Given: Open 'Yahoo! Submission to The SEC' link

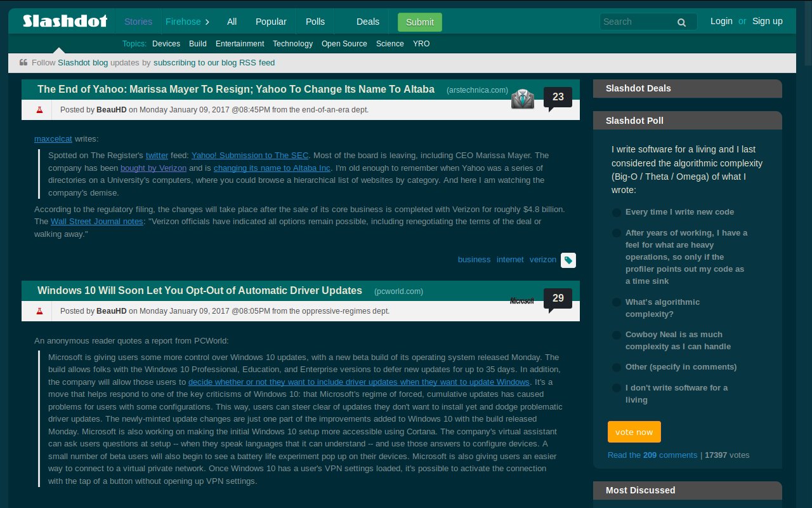Looking at the screenshot, I should [x=250, y=155].
